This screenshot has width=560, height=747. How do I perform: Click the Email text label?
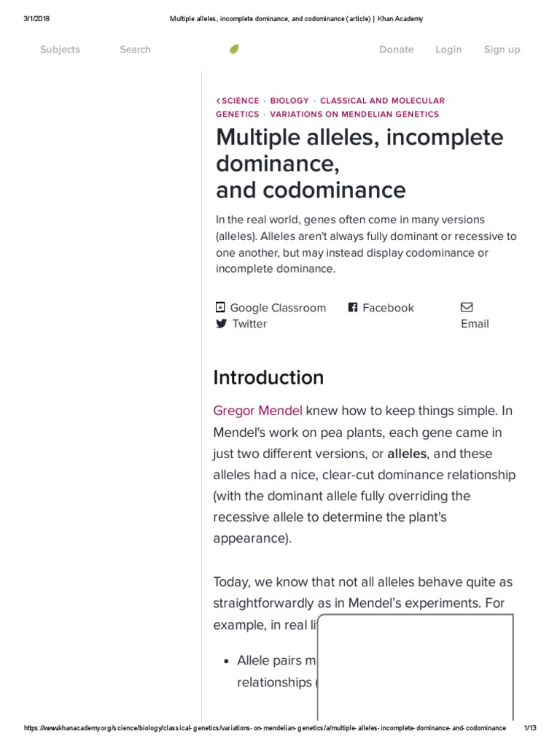pyautogui.click(x=475, y=324)
